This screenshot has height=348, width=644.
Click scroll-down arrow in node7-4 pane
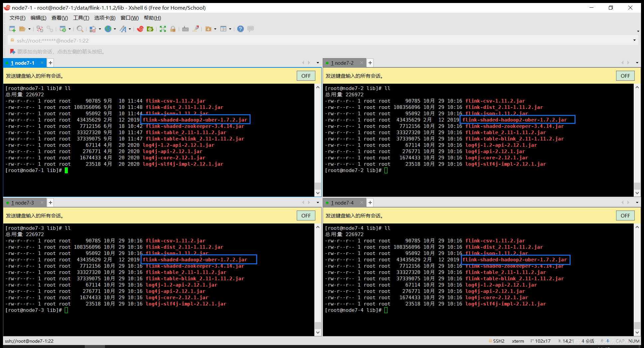[637, 332]
